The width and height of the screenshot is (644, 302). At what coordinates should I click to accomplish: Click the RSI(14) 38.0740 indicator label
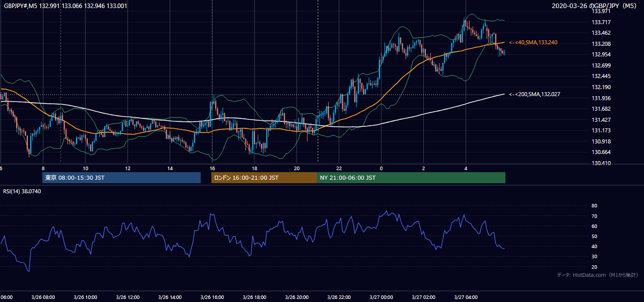[22, 191]
